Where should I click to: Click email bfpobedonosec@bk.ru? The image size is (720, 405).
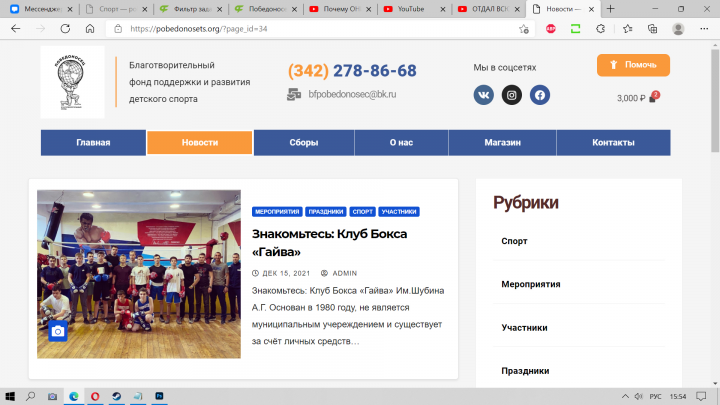click(352, 94)
